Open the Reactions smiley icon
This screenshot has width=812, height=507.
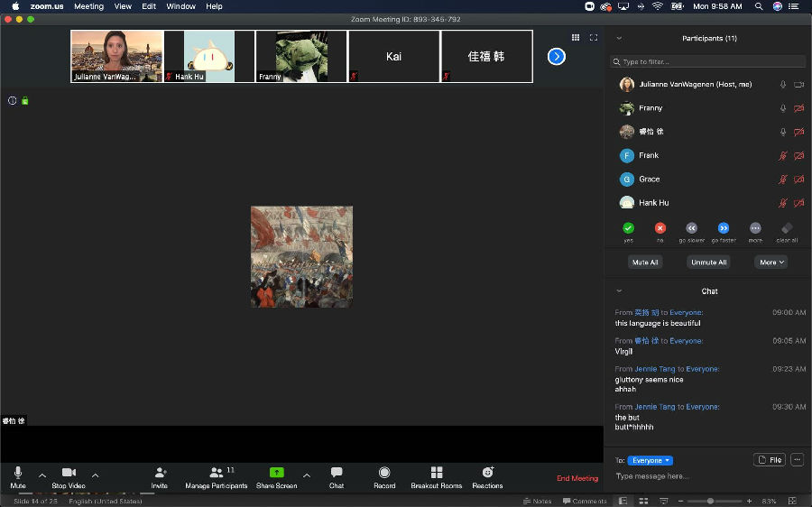coord(488,473)
